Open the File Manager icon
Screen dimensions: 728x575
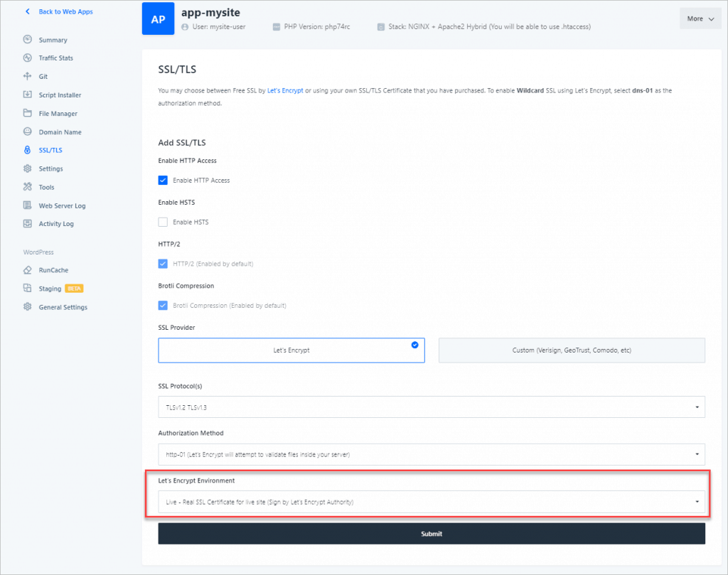26,113
